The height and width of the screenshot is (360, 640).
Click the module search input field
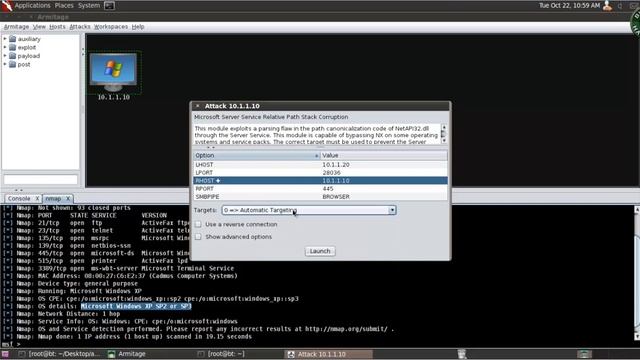point(40,179)
